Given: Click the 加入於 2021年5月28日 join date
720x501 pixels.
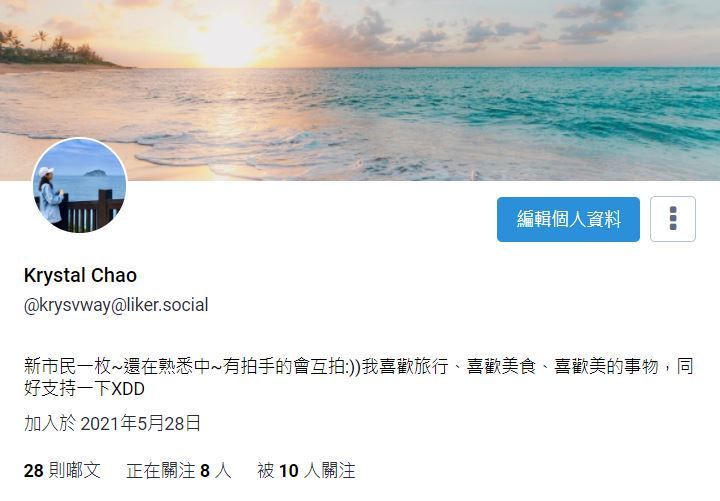Looking at the screenshot, I should tap(112, 423).
